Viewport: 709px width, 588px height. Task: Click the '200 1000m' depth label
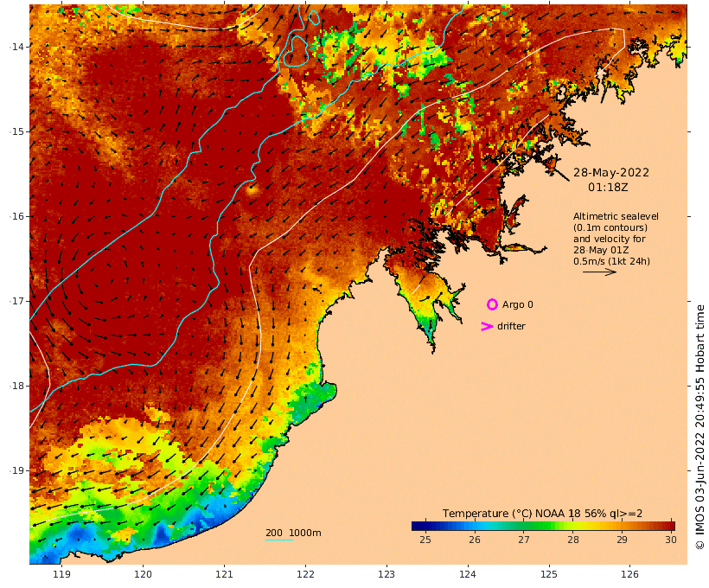click(x=293, y=533)
